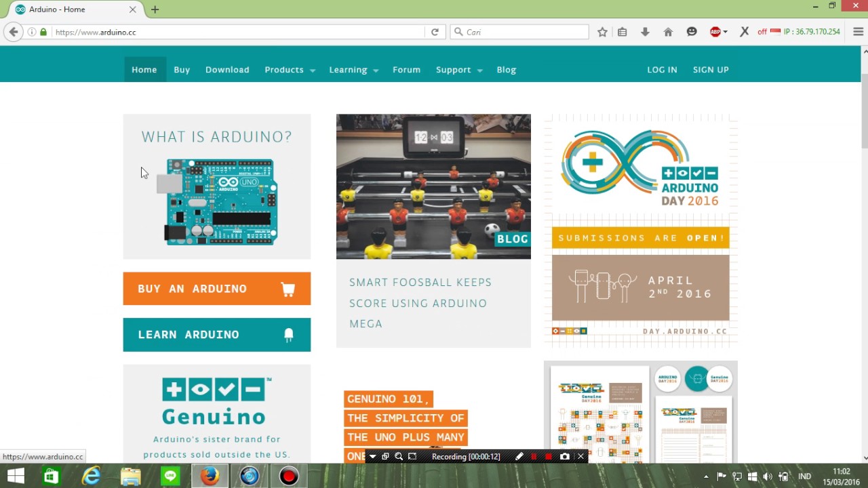The height and width of the screenshot is (488, 868).
Task: Open the Store icon on taskbar
Action: point(51,476)
